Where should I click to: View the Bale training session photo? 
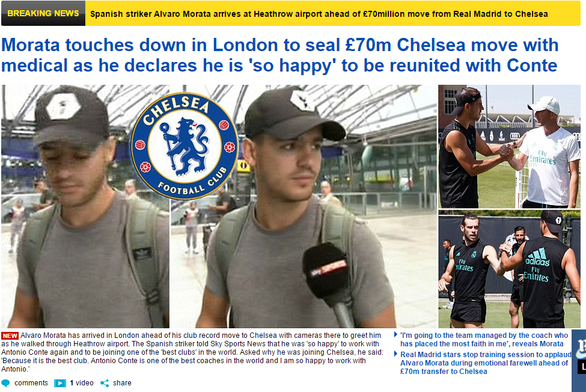(x=510, y=269)
